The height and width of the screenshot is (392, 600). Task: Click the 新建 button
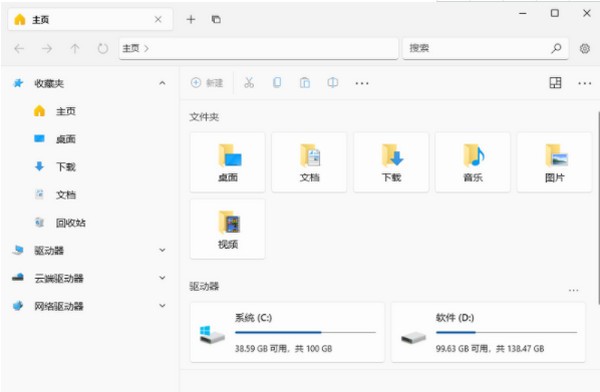pyautogui.click(x=207, y=83)
